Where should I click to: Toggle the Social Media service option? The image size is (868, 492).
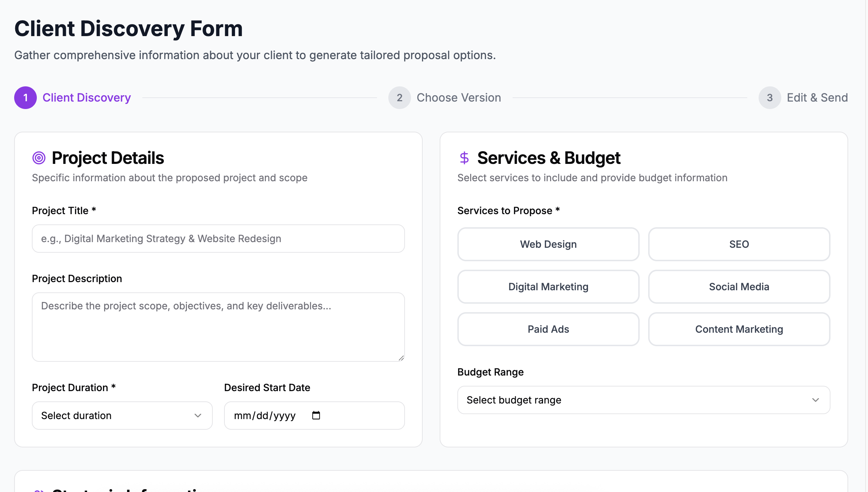(739, 287)
